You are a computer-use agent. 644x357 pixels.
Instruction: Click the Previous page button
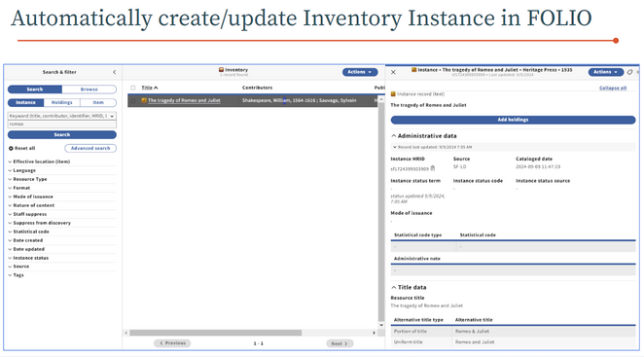click(x=172, y=343)
